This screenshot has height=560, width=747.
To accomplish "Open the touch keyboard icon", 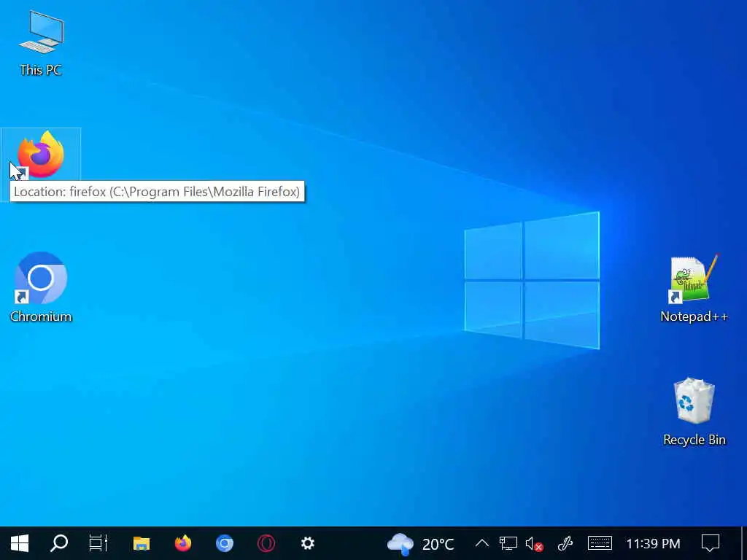I will tap(600, 543).
